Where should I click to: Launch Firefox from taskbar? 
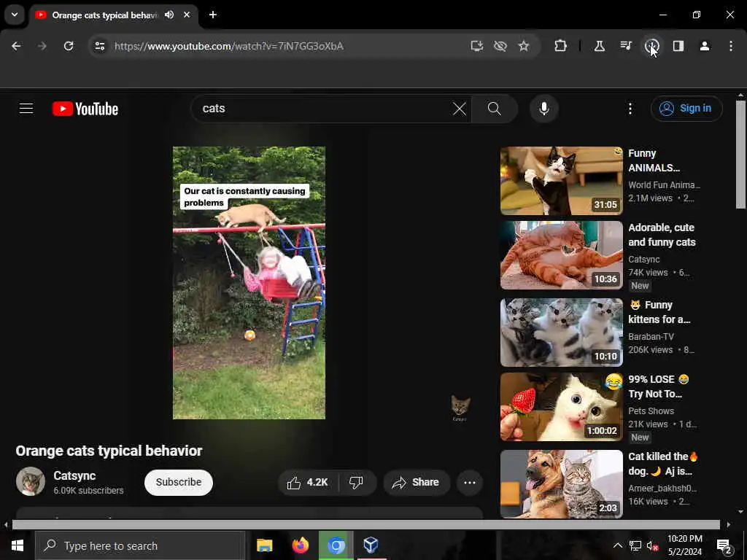click(300, 545)
